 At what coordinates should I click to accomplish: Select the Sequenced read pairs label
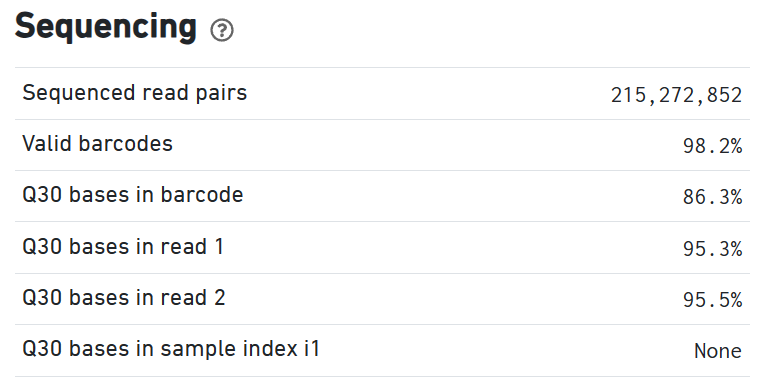coord(135,93)
